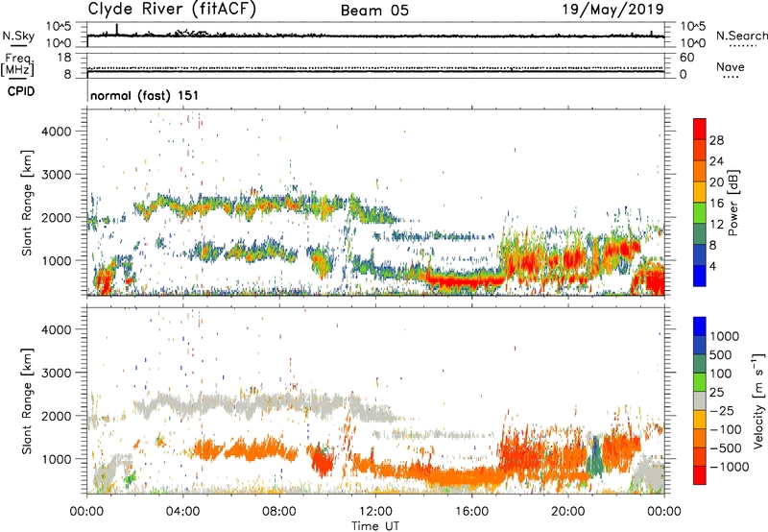Click the "3000" tick of the power panel
The height and width of the screenshot is (532, 768).
[57, 175]
